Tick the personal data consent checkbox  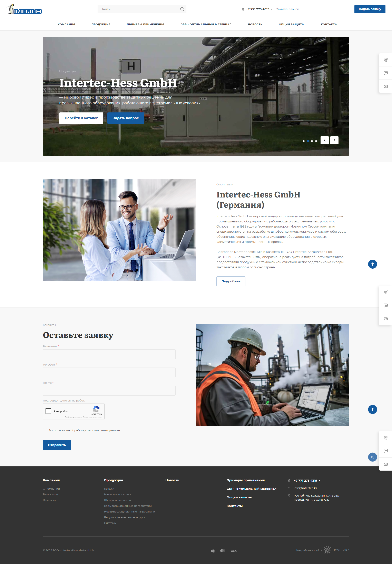coord(45,430)
